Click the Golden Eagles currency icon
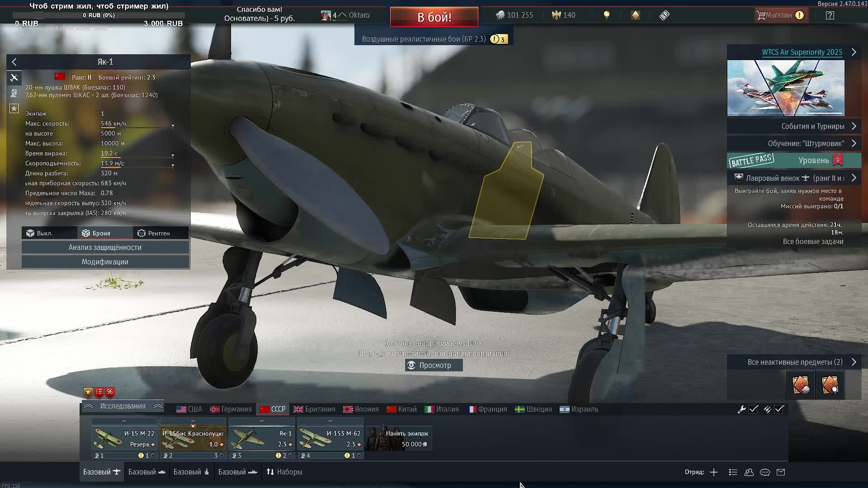 [556, 15]
